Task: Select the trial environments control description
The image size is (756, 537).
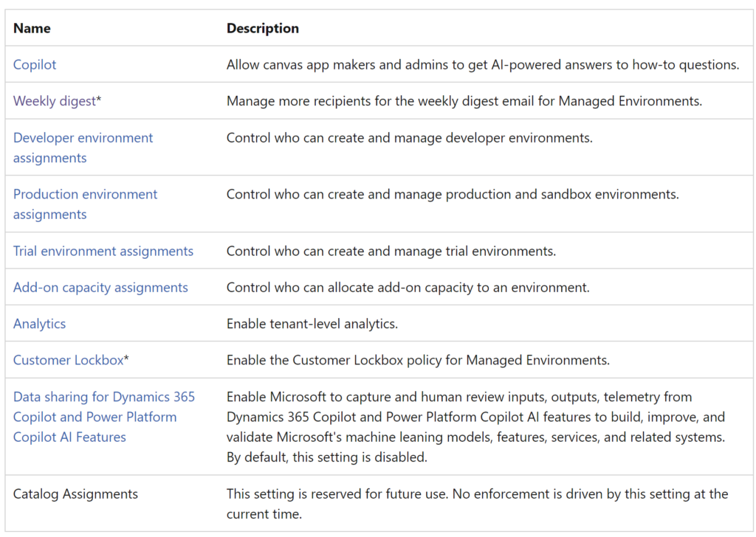Action: click(x=391, y=251)
